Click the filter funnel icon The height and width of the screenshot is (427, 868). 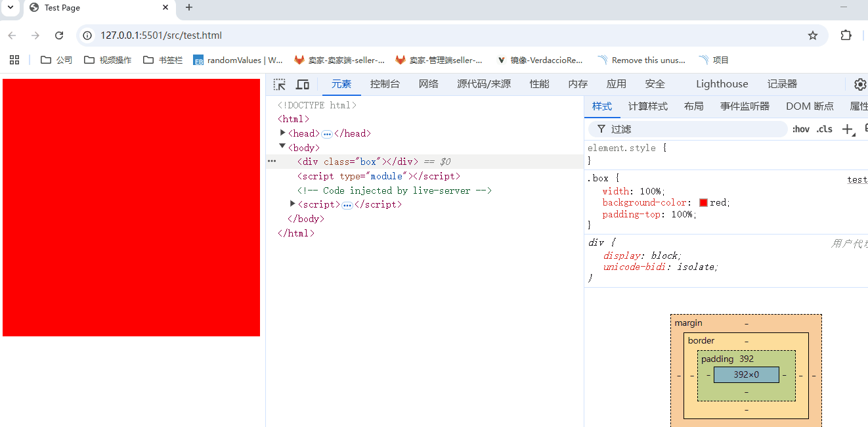click(x=601, y=129)
